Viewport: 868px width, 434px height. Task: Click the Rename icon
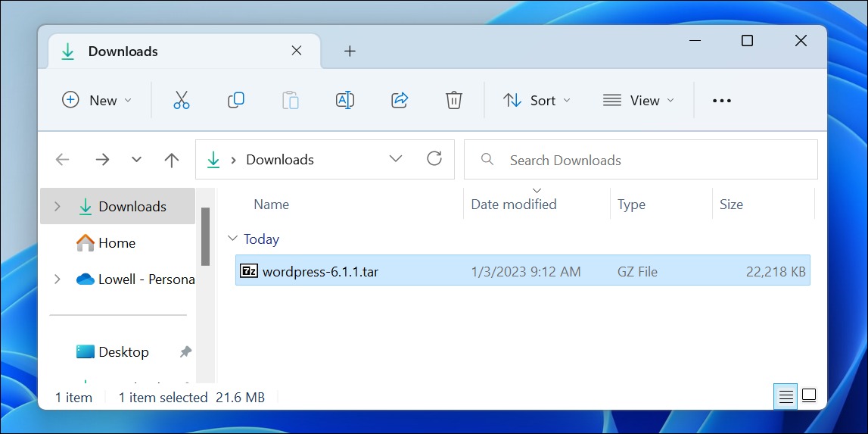click(345, 100)
